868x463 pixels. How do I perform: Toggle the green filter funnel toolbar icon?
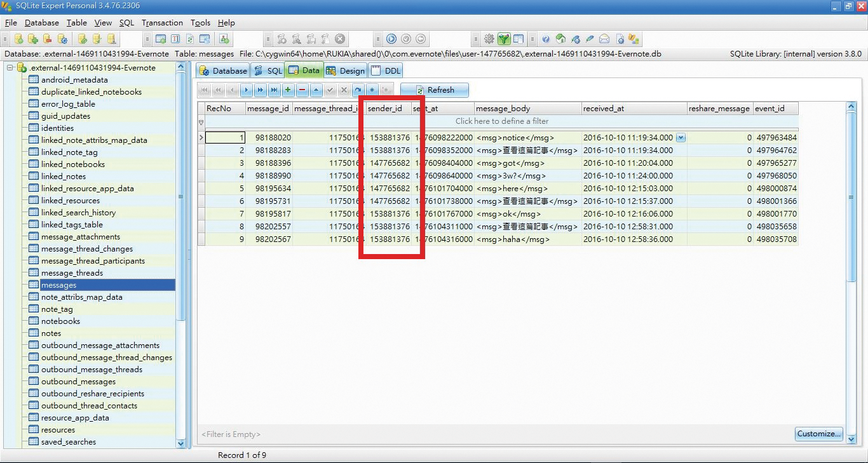[x=504, y=39]
